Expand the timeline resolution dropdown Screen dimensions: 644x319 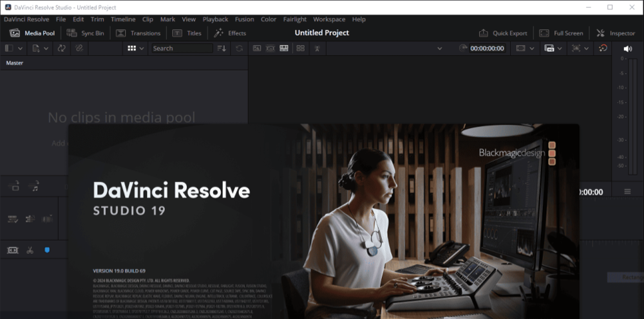click(x=526, y=48)
